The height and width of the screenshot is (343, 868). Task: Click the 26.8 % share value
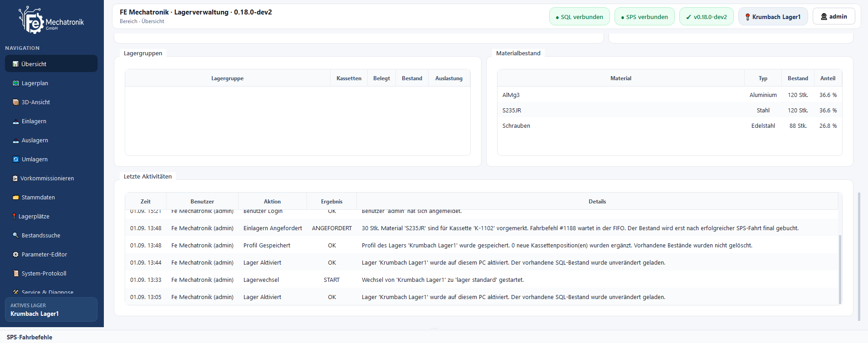(828, 126)
